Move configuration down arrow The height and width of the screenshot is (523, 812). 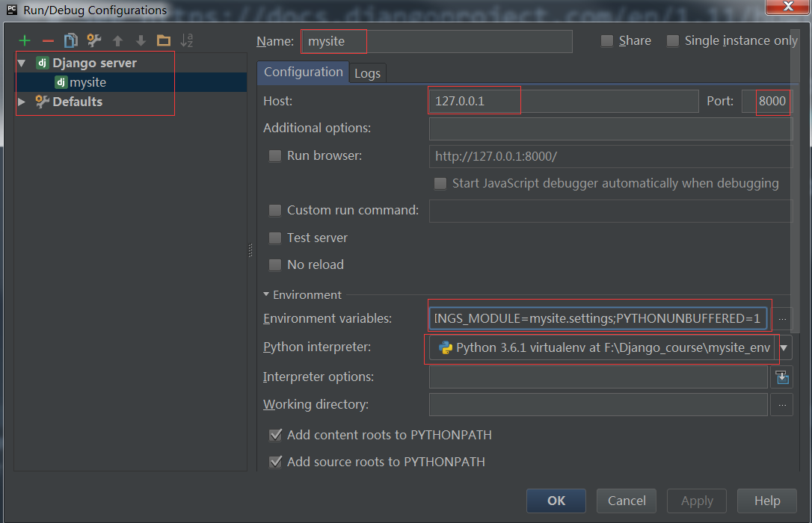141,40
